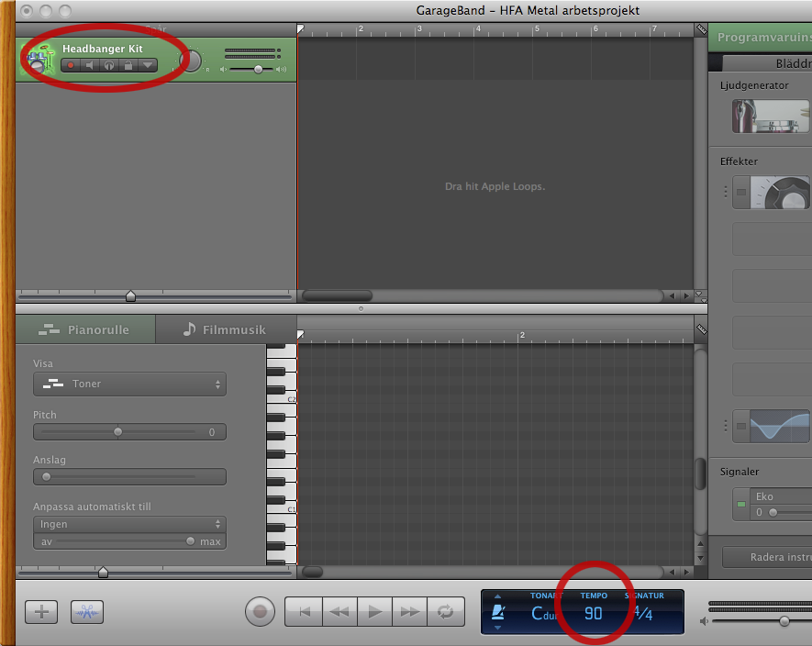Open the Anpassa automatiskt till dropdown
The image size is (812, 646).
pyautogui.click(x=129, y=524)
